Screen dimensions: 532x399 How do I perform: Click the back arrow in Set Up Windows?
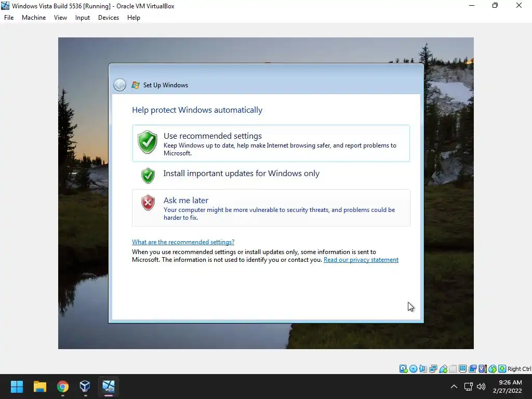point(120,85)
